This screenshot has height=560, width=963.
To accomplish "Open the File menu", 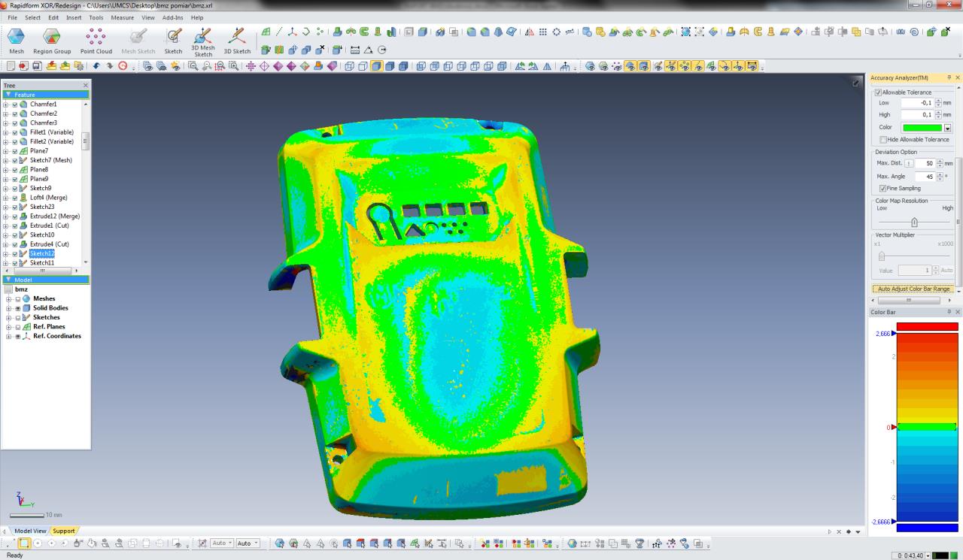I will pos(13,17).
